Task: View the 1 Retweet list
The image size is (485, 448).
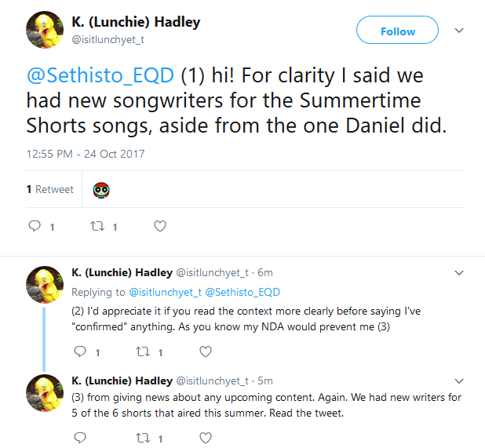Action: (x=50, y=189)
